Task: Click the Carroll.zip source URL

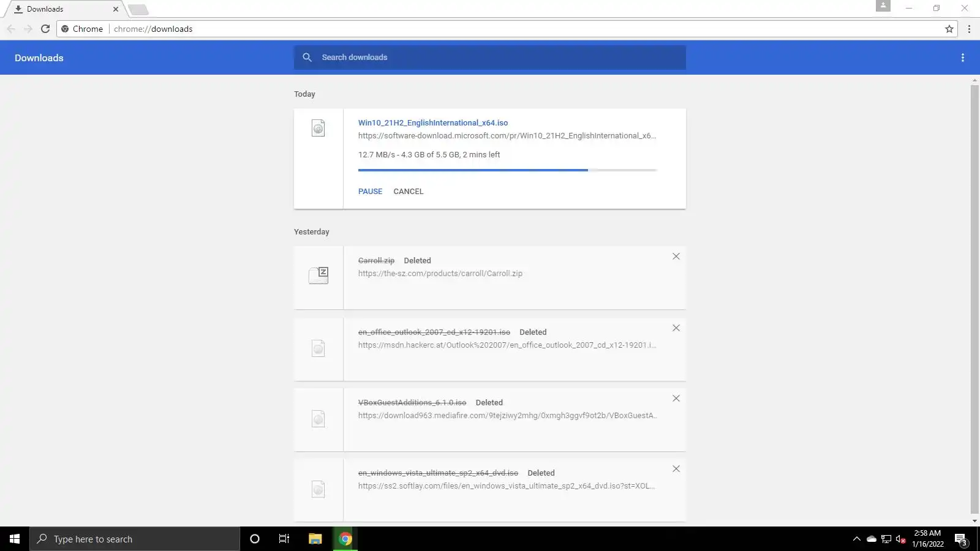Action: click(x=440, y=274)
